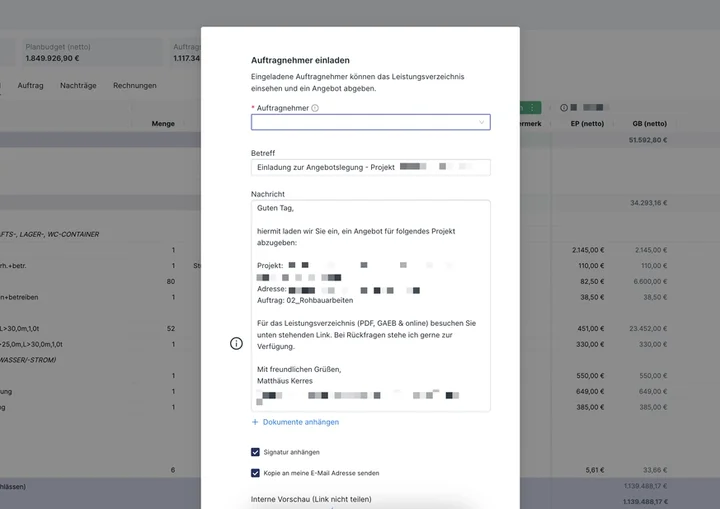Image resolution: width=720 pixels, height=509 pixels.
Task: Click the info icon right of the green button
Action: click(x=563, y=107)
